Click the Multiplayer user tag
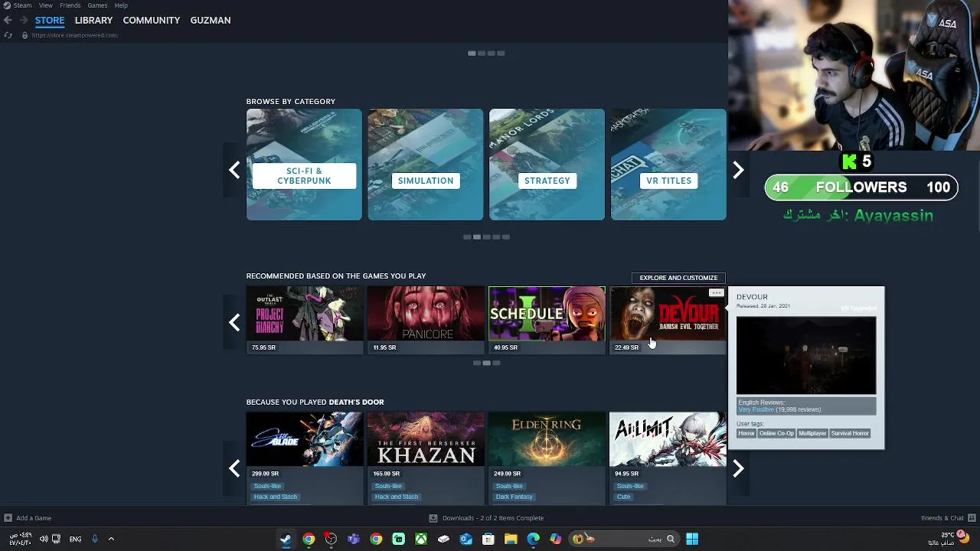This screenshot has width=980, height=551. pos(812,433)
